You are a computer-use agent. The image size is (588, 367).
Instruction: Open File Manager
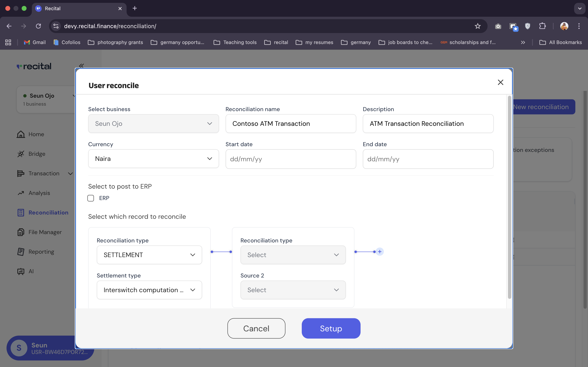45,232
